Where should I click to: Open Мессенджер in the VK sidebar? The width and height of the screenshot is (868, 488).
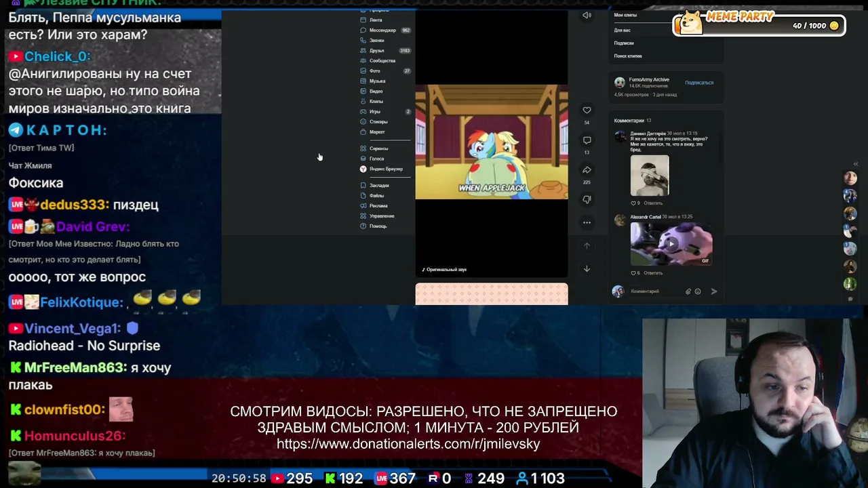point(384,30)
